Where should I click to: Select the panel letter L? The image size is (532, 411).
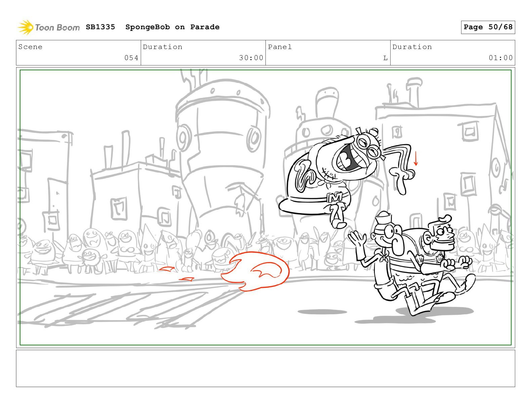tap(385, 58)
